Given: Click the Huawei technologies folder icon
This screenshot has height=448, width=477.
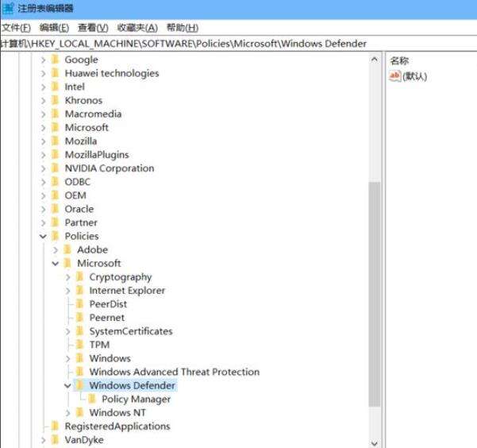Looking at the screenshot, I should (x=55, y=73).
